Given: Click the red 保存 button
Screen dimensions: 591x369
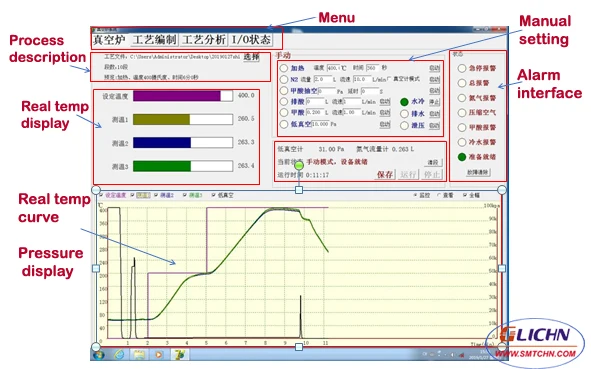Looking at the screenshot, I should coord(385,175).
